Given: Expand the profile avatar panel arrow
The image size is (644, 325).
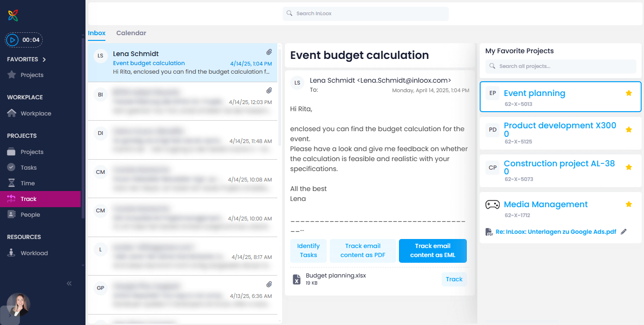Looking at the screenshot, I should tap(10, 315).
